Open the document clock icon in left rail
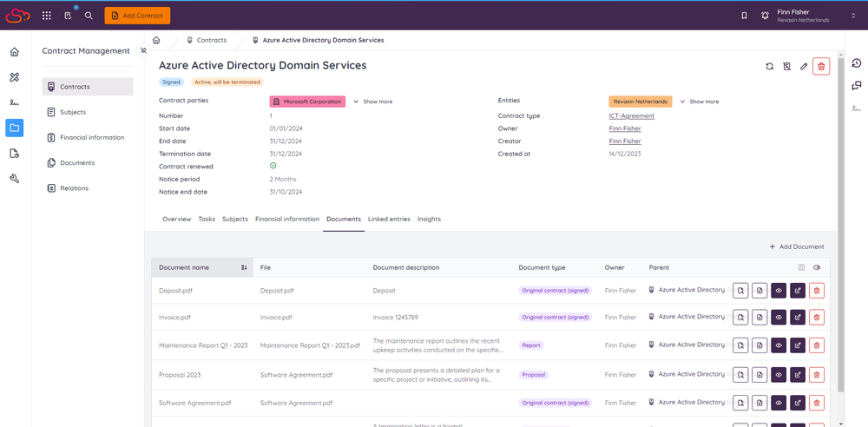This screenshot has width=868, height=427. point(15,154)
